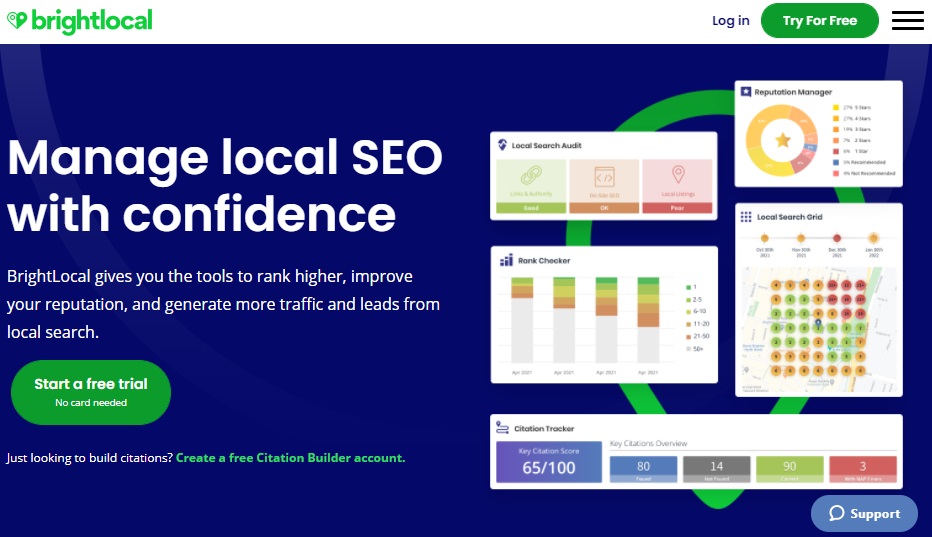Click the brightlocal logo
932x537 pixels.
click(x=80, y=21)
